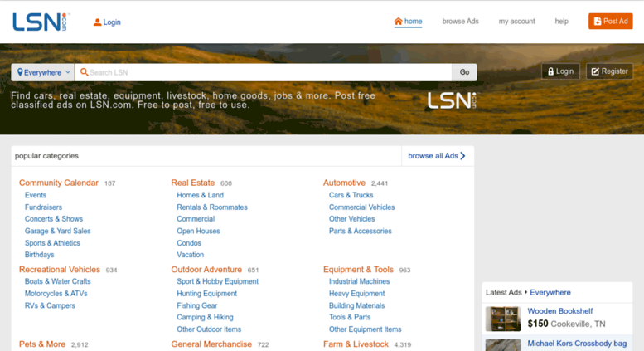The height and width of the screenshot is (351, 644).
Task: Click the white LSN logo on banner
Action: pyautogui.click(x=452, y=100)
